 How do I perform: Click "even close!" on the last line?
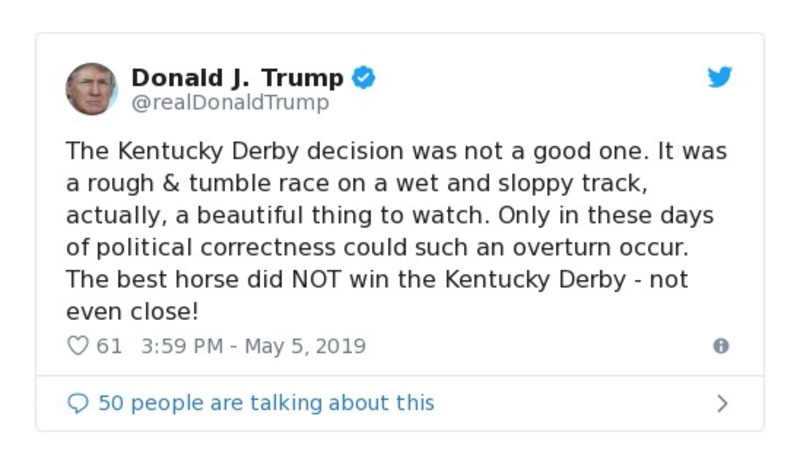132,311
